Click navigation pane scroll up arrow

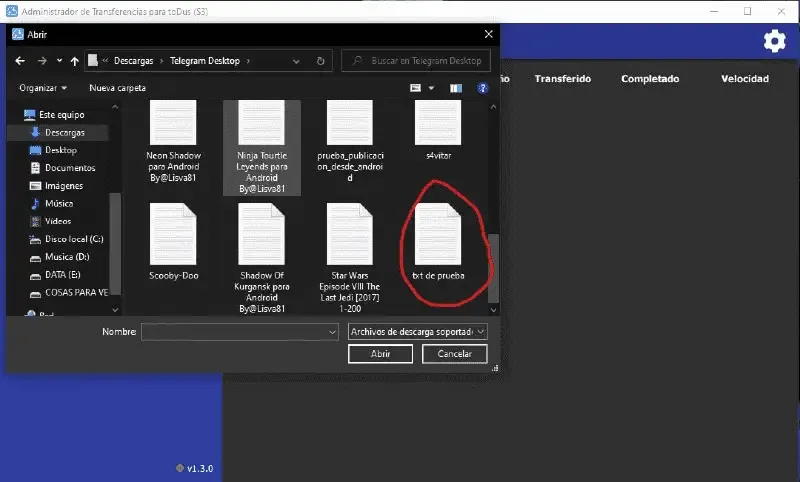[x=115, y=107]
